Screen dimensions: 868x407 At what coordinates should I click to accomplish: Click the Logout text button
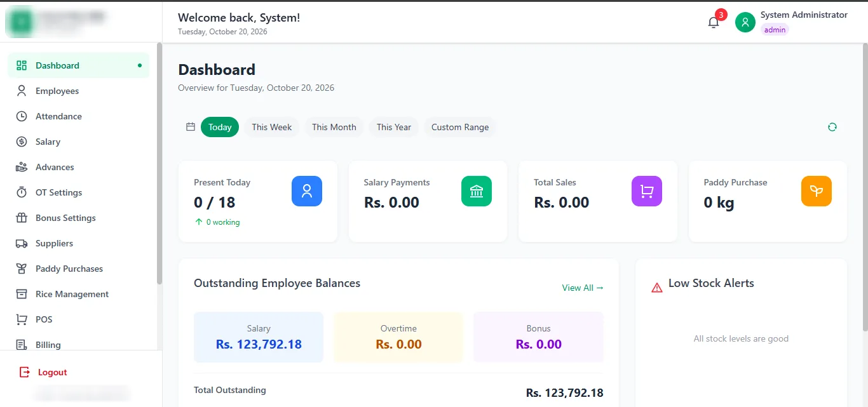click(52, 372)
